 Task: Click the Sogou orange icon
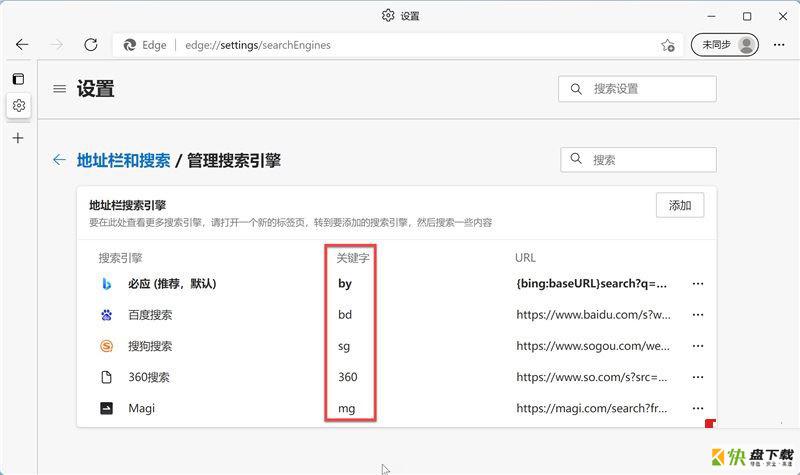(x=106, y=346)
